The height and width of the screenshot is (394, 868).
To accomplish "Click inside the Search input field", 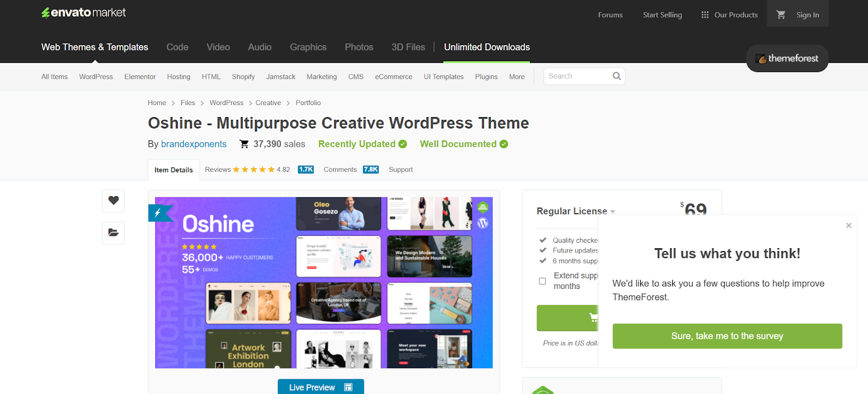I will coord(578,76).
